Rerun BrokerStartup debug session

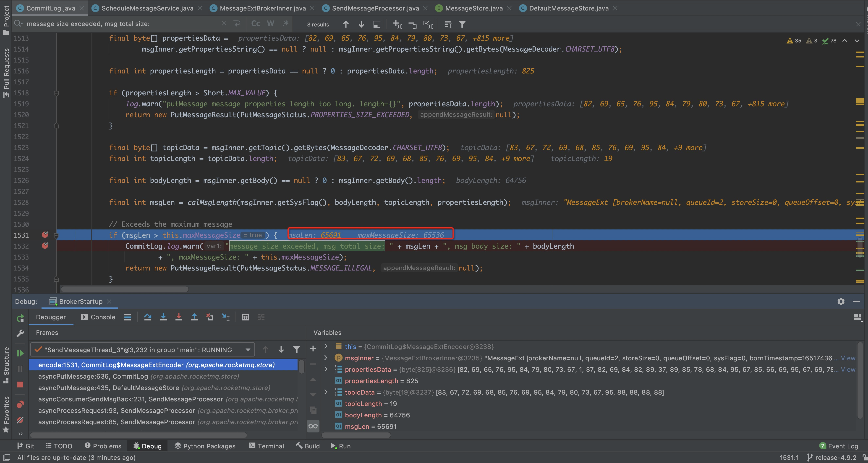click(20, 318)
